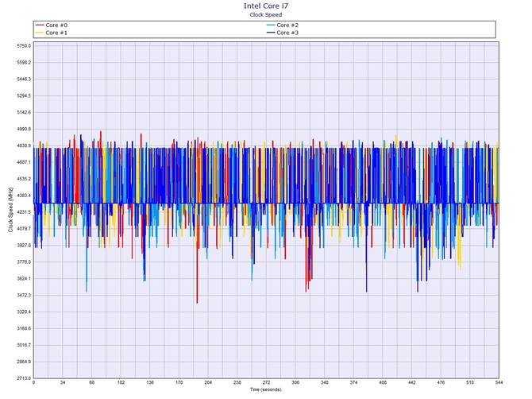
Task: Select the Core #0 legend label
Action: point(57,25)
